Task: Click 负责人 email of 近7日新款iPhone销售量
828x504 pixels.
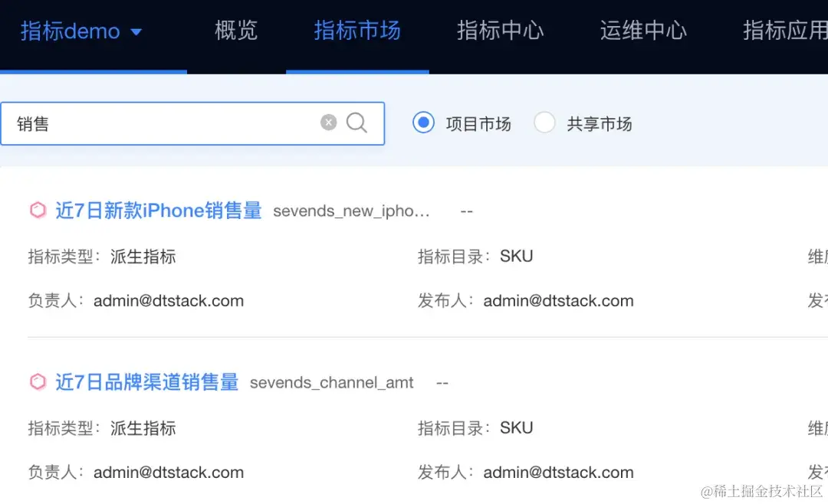Action: point(169,301)
